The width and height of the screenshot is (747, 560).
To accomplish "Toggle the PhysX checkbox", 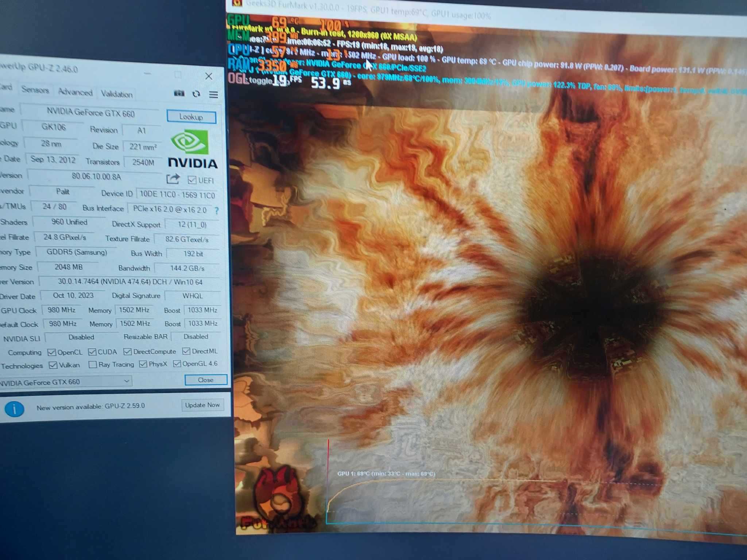I will click(143, 364).
